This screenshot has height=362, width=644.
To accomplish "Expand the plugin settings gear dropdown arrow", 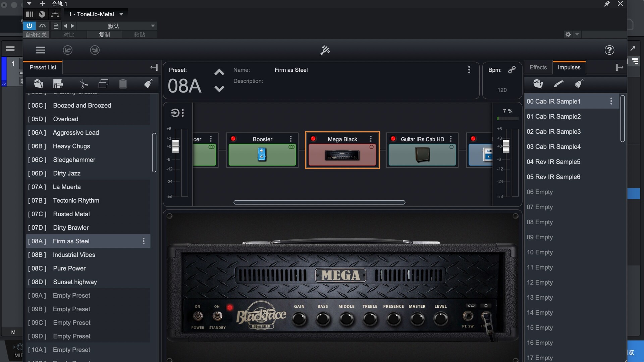I will pyautogui.click(x=577, y=34).
